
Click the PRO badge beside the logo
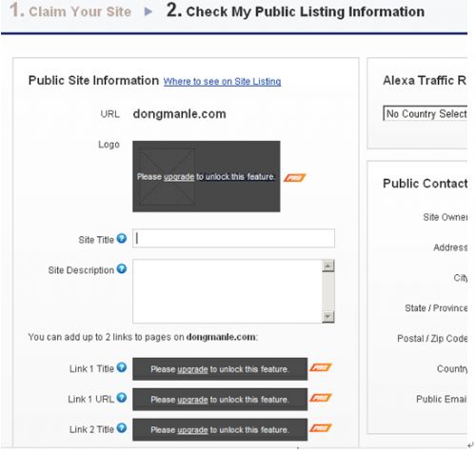(295, 178)
